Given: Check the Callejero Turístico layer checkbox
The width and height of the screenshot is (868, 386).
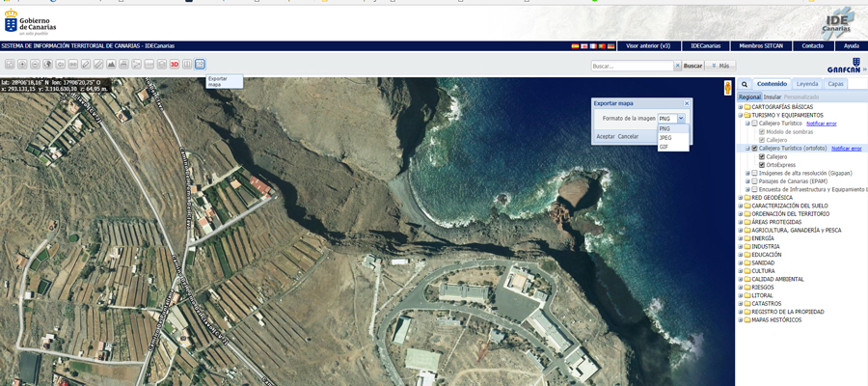Looking at the screenshot, I should (754, 124).
